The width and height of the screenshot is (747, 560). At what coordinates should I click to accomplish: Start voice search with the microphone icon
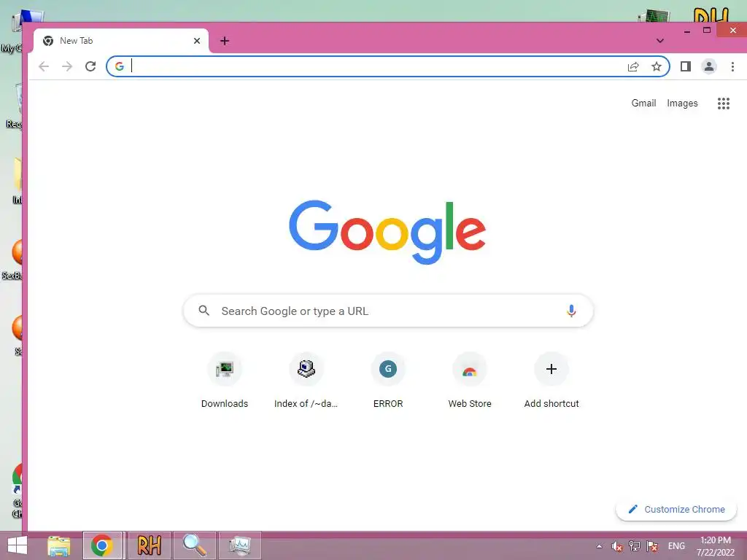tap(571, 311)
